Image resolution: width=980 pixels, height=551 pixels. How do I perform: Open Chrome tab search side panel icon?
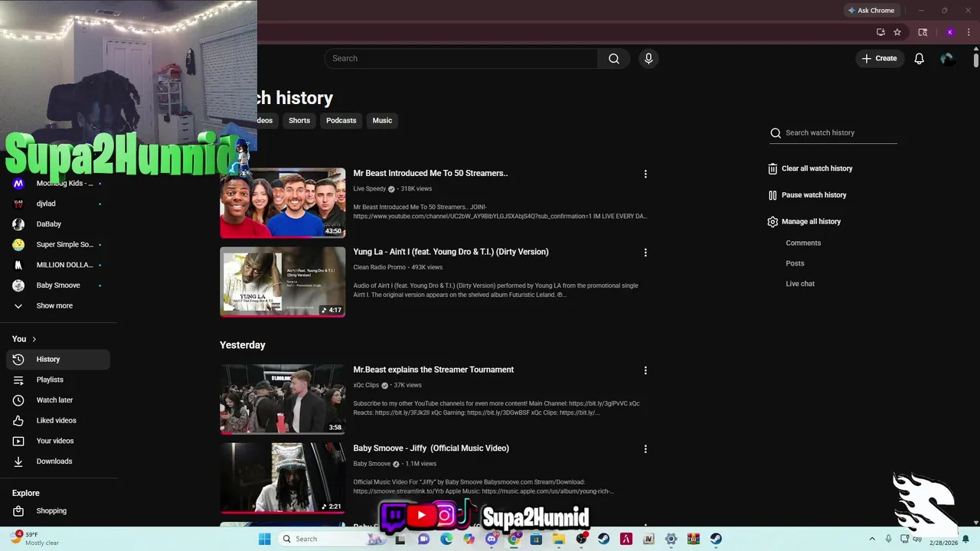click(923, 32)
